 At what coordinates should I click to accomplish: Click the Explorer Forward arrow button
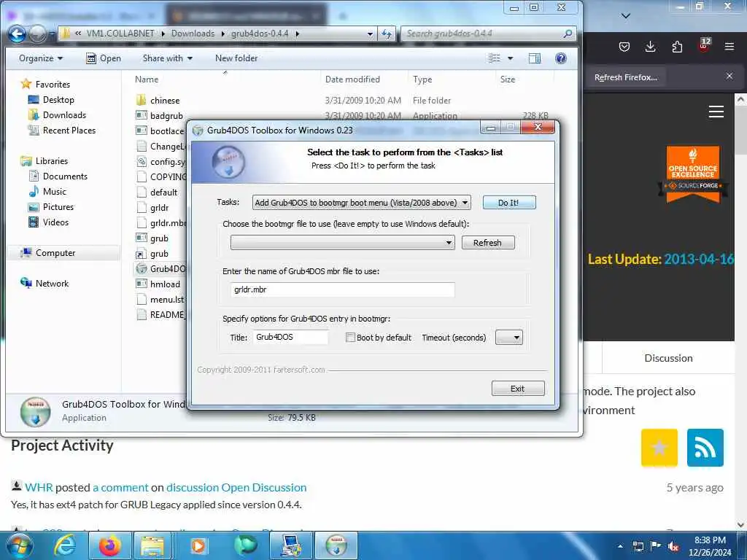coord(38,34)
